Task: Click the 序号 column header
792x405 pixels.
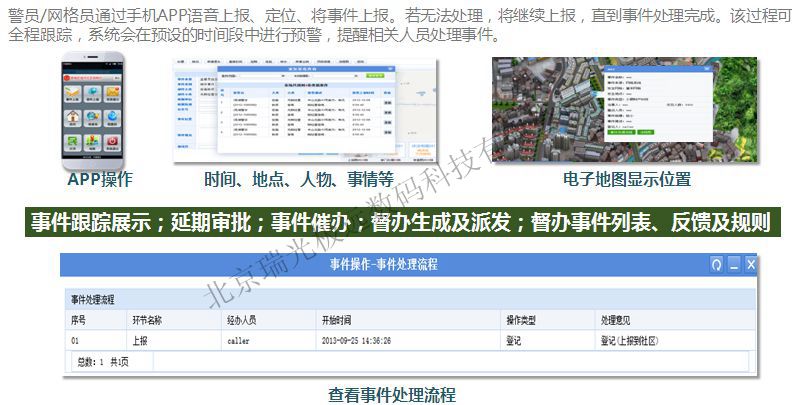Action: (79, 321)
